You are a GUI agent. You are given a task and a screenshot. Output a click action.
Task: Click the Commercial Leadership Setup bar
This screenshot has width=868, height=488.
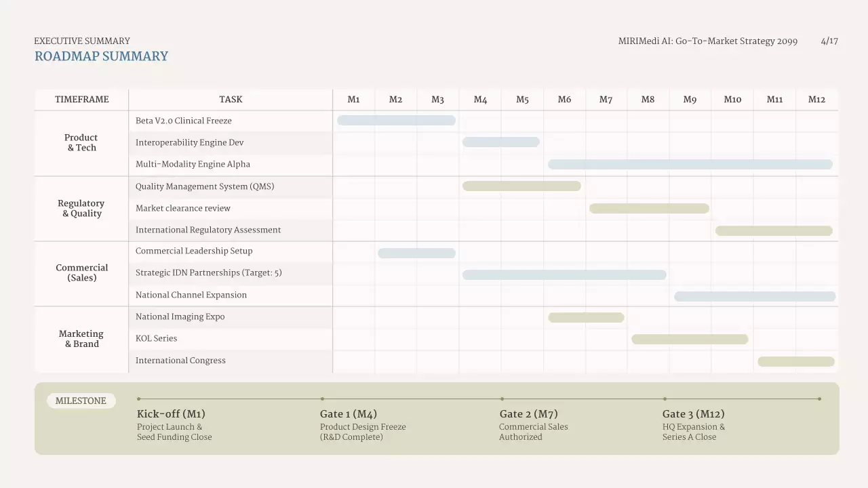(x=416, y=253)
